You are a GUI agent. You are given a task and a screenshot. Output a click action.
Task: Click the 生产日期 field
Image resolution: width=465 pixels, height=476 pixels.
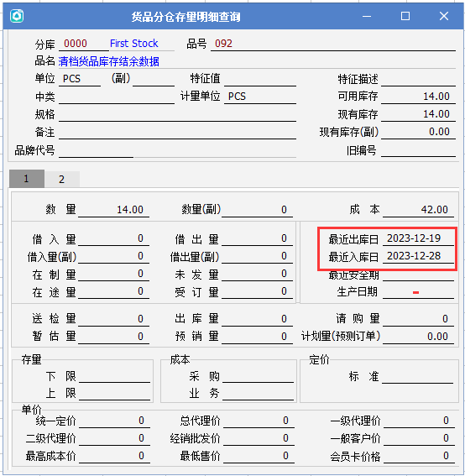pos(418,292)
